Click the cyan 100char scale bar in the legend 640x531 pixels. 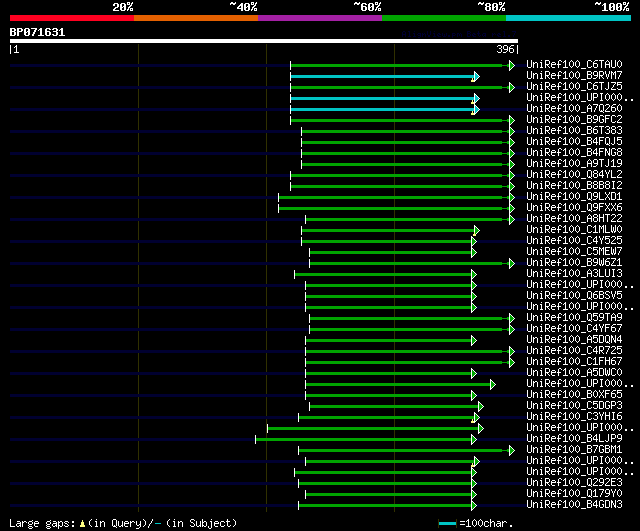tap(447, 523)
